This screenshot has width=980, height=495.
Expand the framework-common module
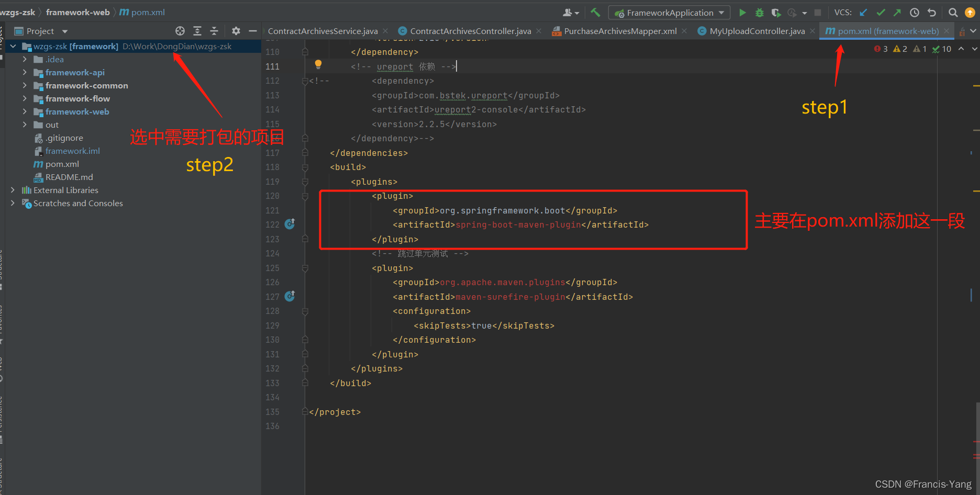[x=25, y=85]
